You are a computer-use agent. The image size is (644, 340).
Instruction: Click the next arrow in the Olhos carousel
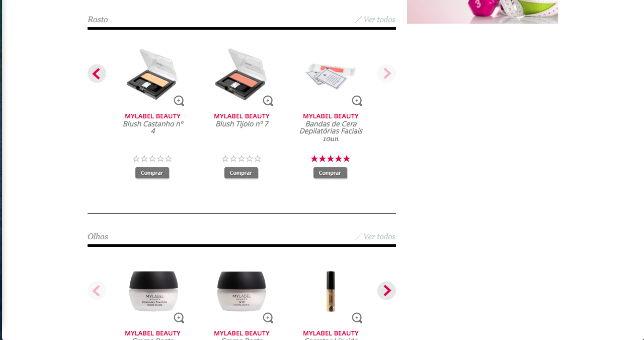(386, 291)
